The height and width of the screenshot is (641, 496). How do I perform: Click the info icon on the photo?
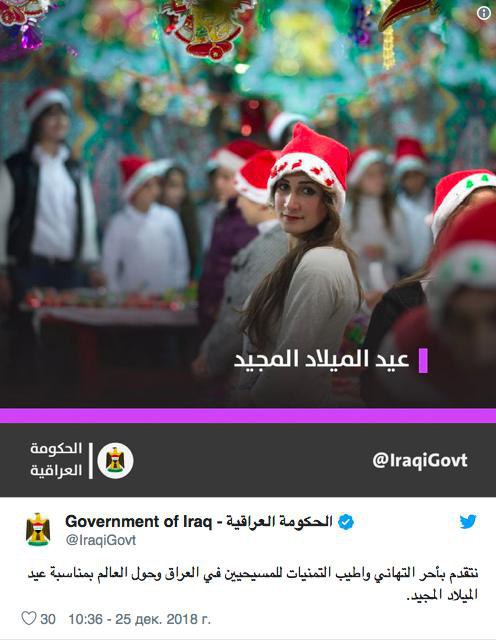pyautogui.click(x=484, y=13)
